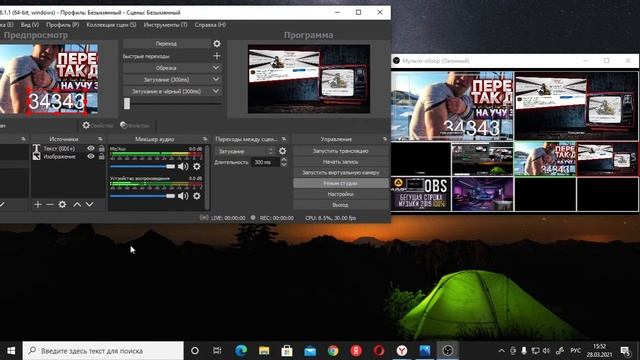This screenshot has height=360, width=640.
Task: Mute the Mic/Aux speaker icon
Action: tap(183, 166)
